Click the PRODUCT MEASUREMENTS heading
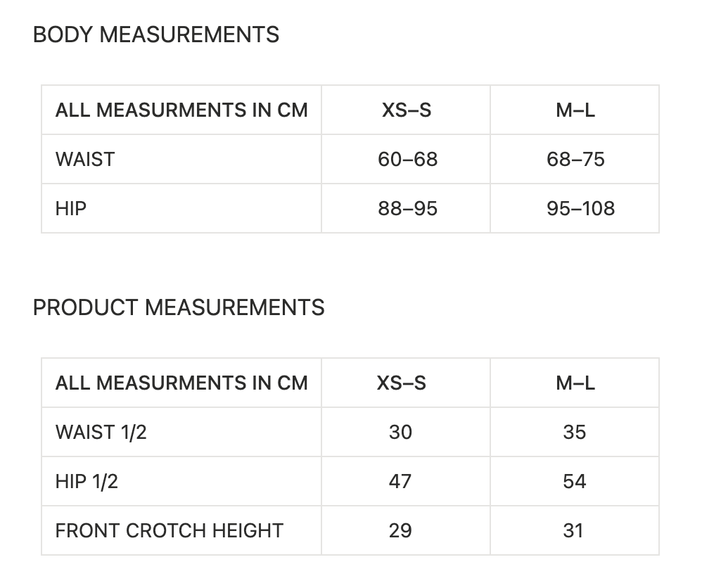 [x=179, y=307]
